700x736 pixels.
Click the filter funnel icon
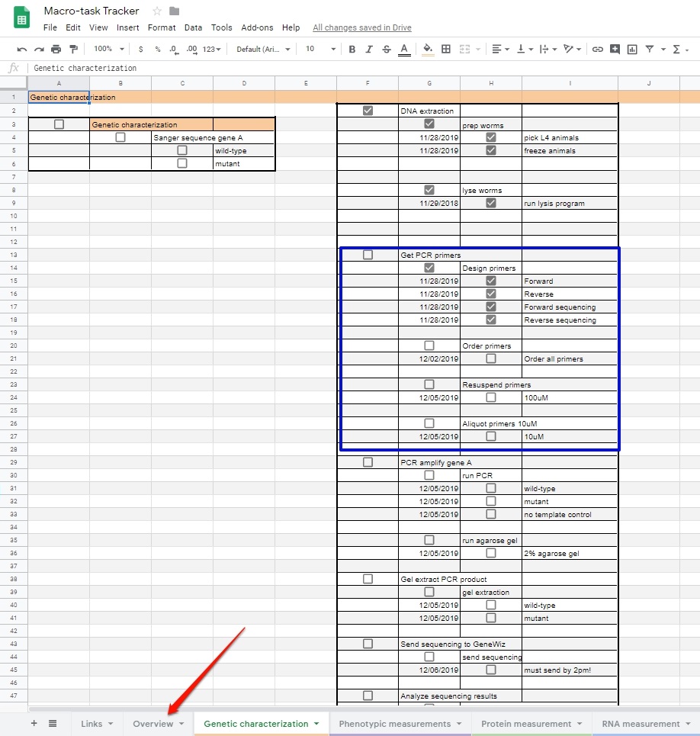[x=650, y=49]
